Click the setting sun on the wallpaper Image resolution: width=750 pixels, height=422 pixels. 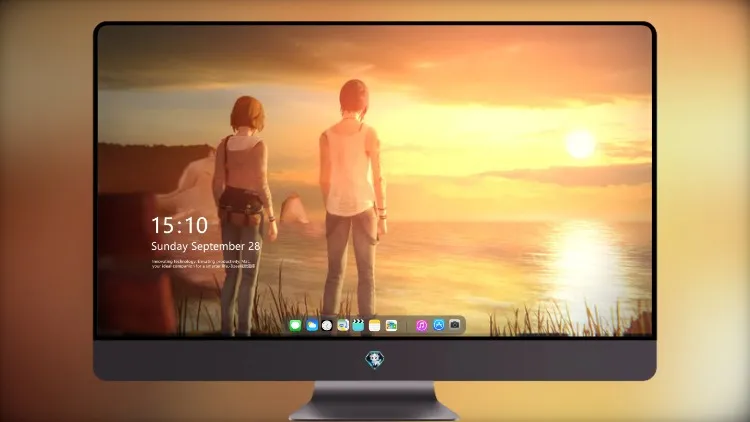pos(580,144)
